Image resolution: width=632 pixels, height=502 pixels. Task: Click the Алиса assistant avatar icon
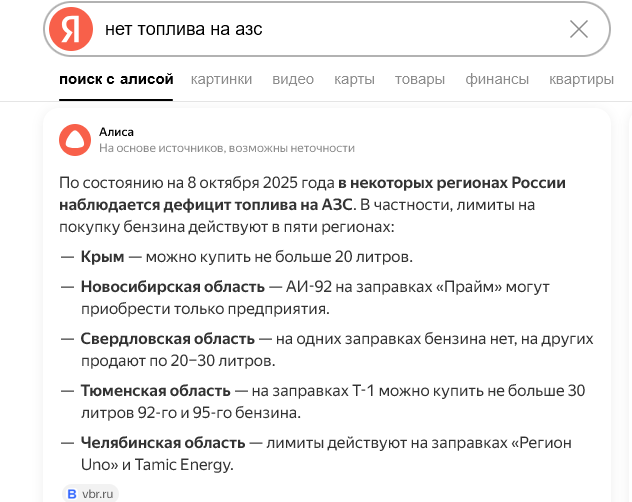coord(75,140)
